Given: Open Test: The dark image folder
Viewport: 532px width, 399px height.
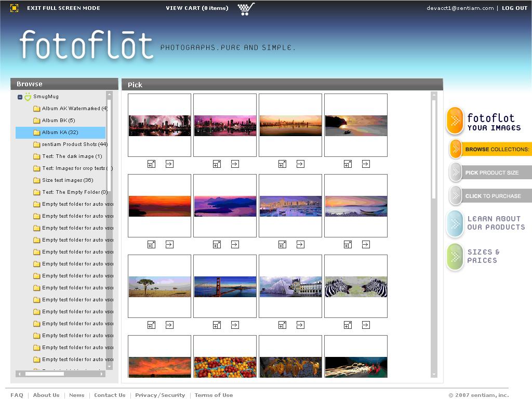Looking at the screenshot, I should 68,156.
